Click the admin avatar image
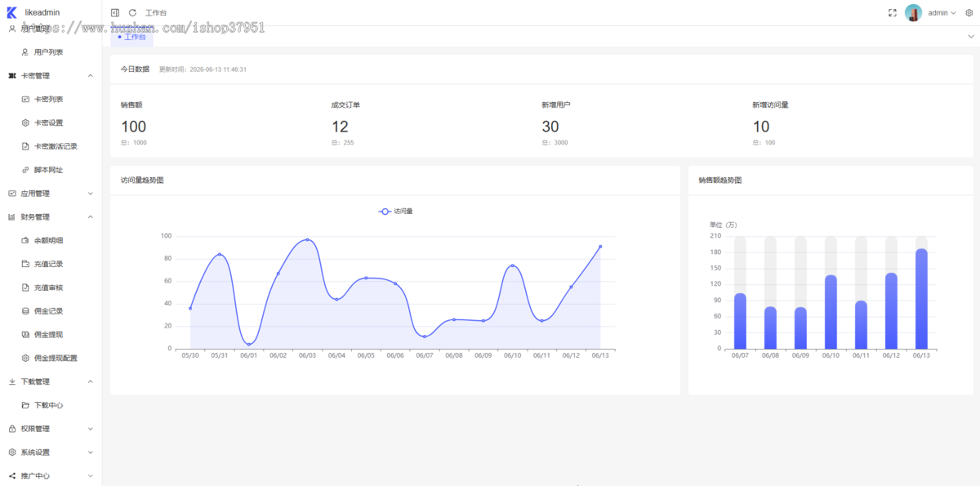Screen dimensions: 980x486 pos(914,13)
